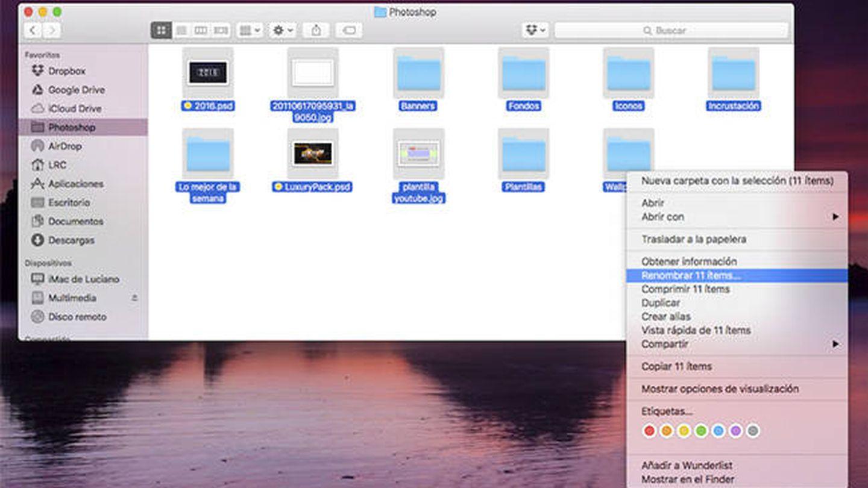This screenshot has height=488, width=868.
Task: Apply the green tag color
Action: click(700, 431)
